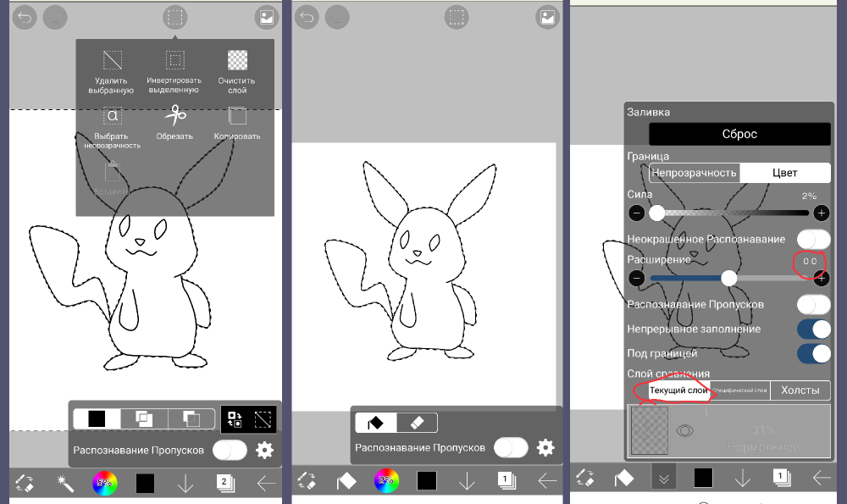The height and width of the screenshot is (504, 847).
Task: Choose Выбрать непрозрачность in selection menu
Action: [x=112, y=128]
